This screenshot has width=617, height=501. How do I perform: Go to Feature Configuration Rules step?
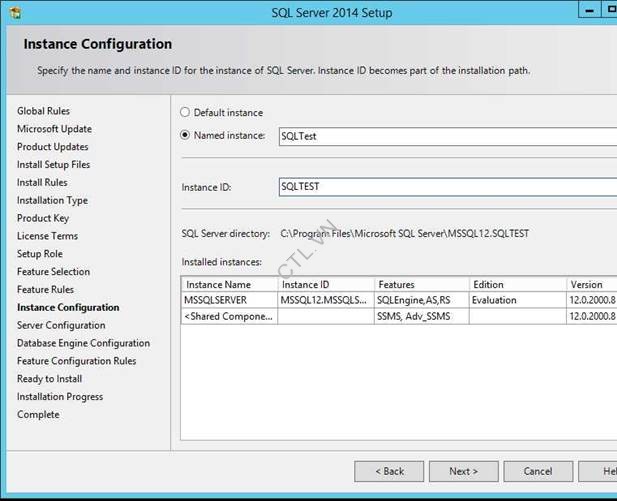pyautogui.click(x=77, y=361)
